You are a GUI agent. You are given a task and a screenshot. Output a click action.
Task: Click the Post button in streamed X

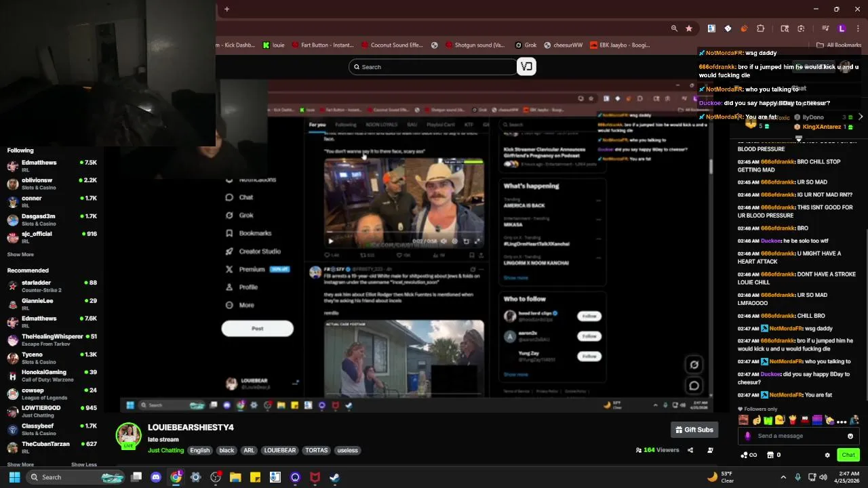(257, 329)
